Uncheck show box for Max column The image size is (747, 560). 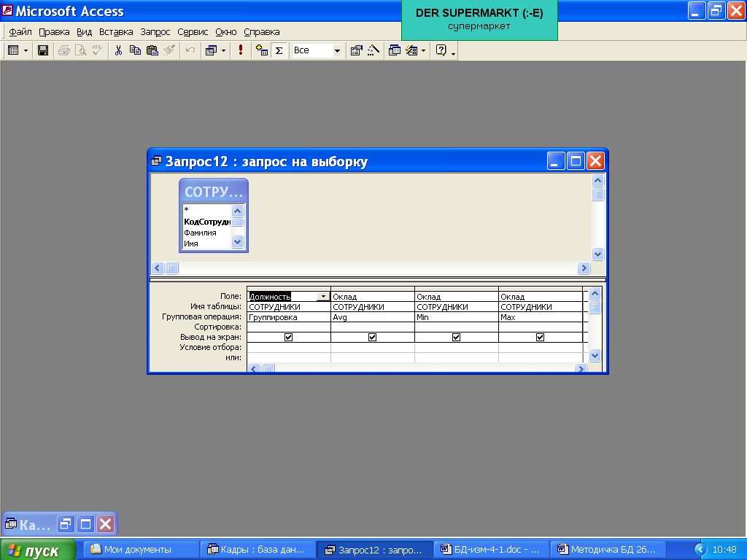tap(540, 337)
